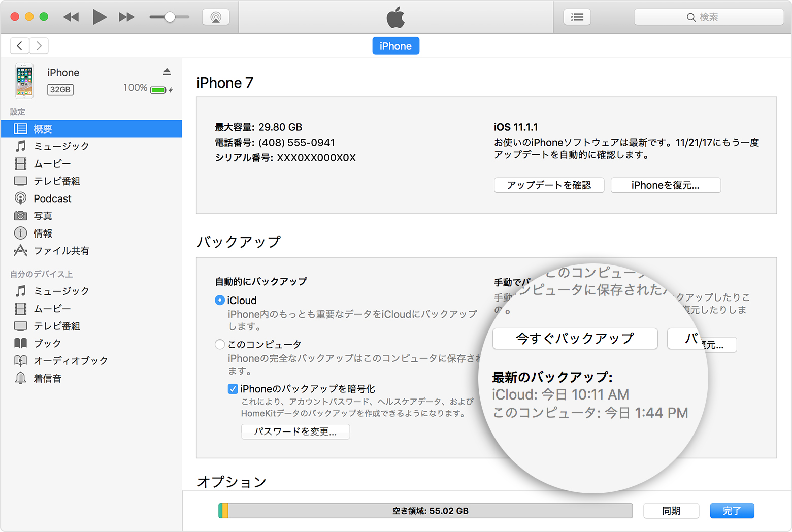Screen dimensions: 792x532
Task: Click the fast-forward button
Action: pos(126,17)
